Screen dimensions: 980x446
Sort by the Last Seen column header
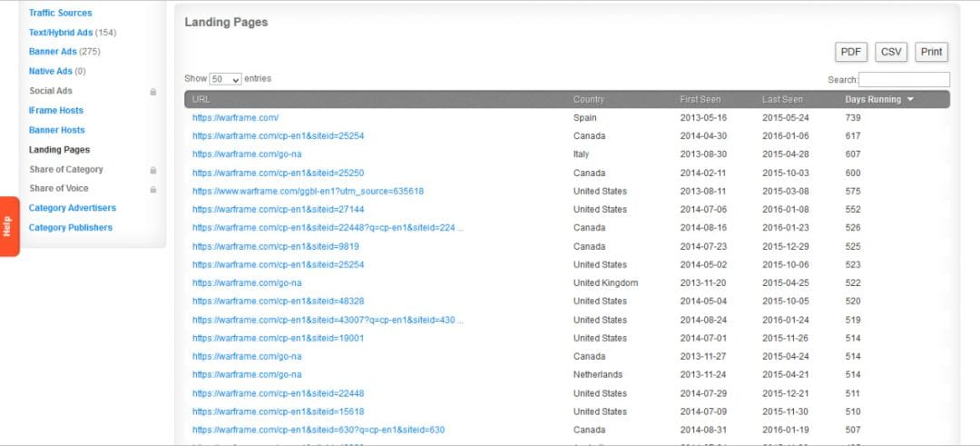(x=782, y=99)
